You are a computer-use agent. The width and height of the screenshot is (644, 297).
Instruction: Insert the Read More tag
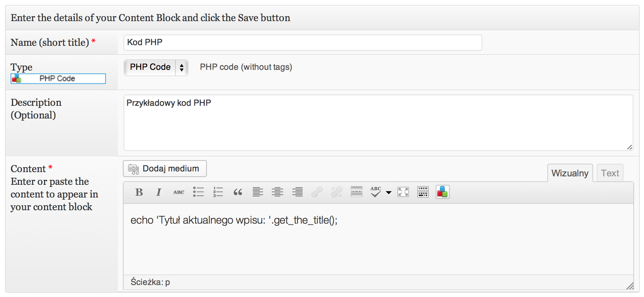357,192
